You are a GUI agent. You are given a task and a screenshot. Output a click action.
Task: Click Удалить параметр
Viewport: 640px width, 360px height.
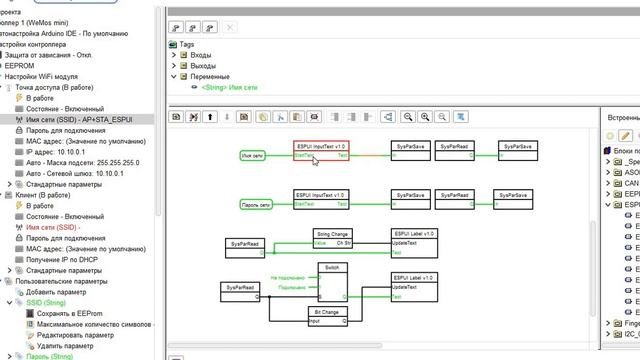point(65,346)
